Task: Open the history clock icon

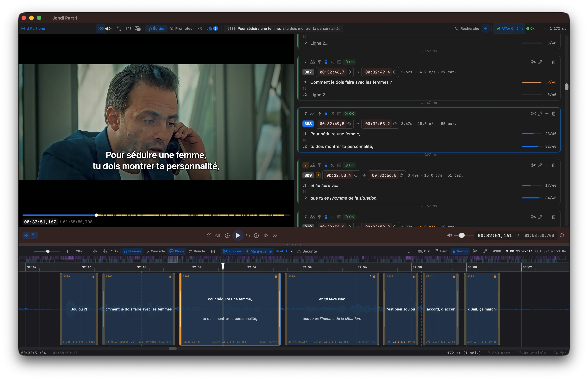Action: [x=200, y=29]
